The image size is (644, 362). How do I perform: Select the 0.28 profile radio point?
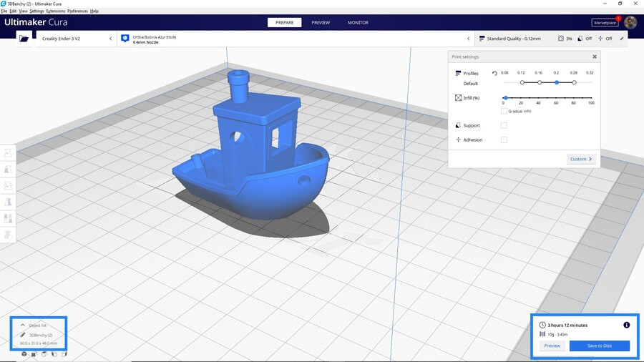(x=574, y=82)
